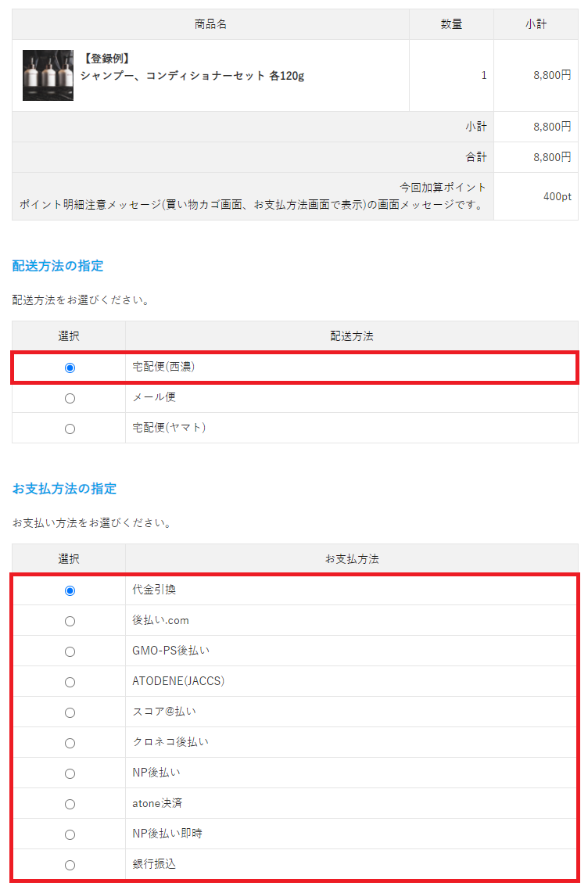The height and width of the screenshot is (886, 588).
Task: Choose 後払い.com payment radio button
Action: [70, 621]
